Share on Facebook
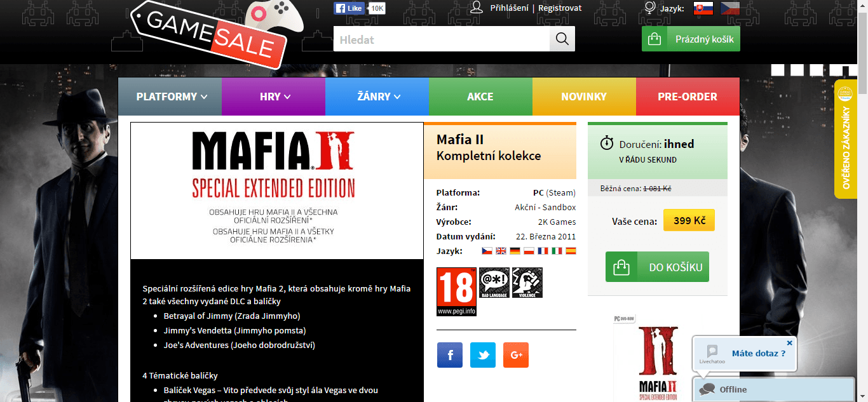Viewport: 868px width, 402px height. (450, 355)
